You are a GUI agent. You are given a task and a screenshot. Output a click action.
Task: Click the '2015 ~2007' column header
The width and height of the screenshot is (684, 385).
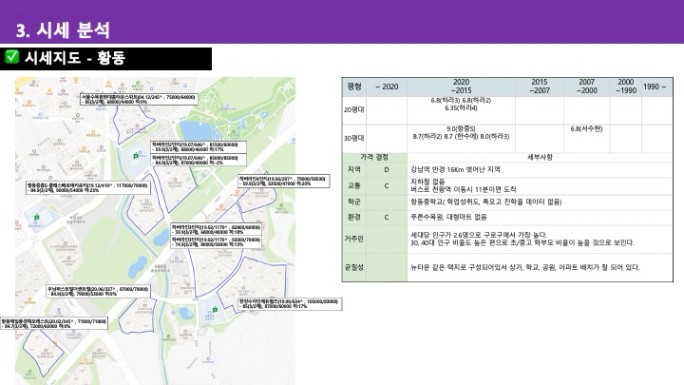540,86
